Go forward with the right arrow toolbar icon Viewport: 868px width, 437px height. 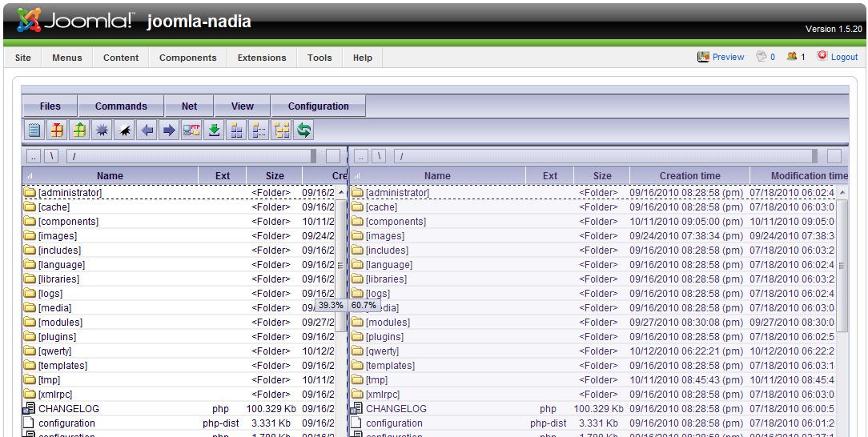tap(169, 130)
